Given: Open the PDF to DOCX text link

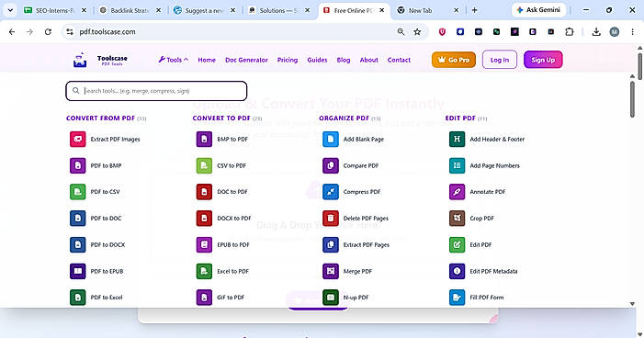Looking at the screenshot, I should click(x=107, y=244).
